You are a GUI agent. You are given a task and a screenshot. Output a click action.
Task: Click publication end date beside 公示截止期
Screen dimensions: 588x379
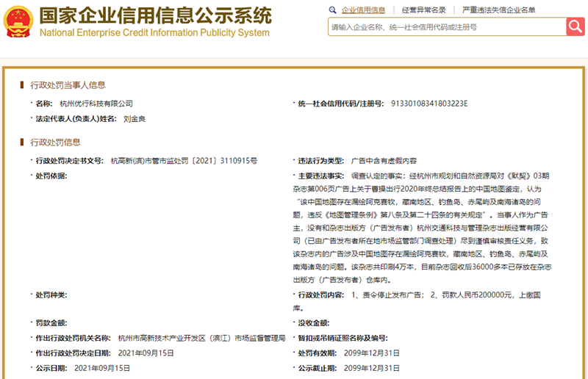372,368
